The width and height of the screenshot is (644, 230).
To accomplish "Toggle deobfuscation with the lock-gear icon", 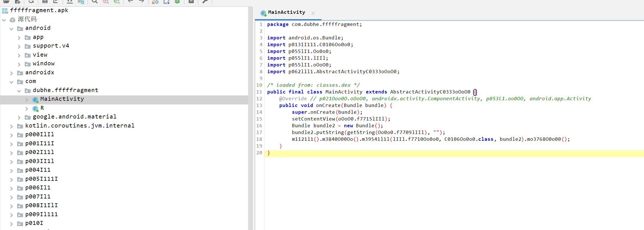I will coord(155,2).
